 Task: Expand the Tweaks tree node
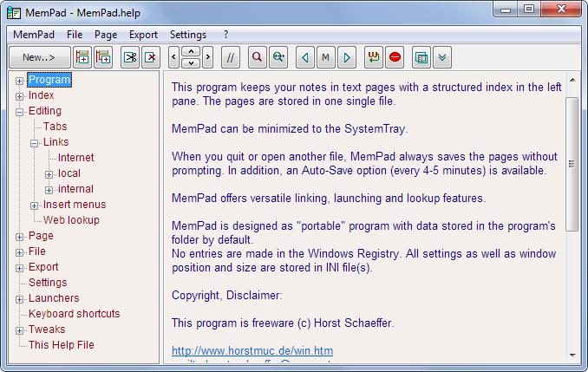pyautogui.click(x=19, y=330)
